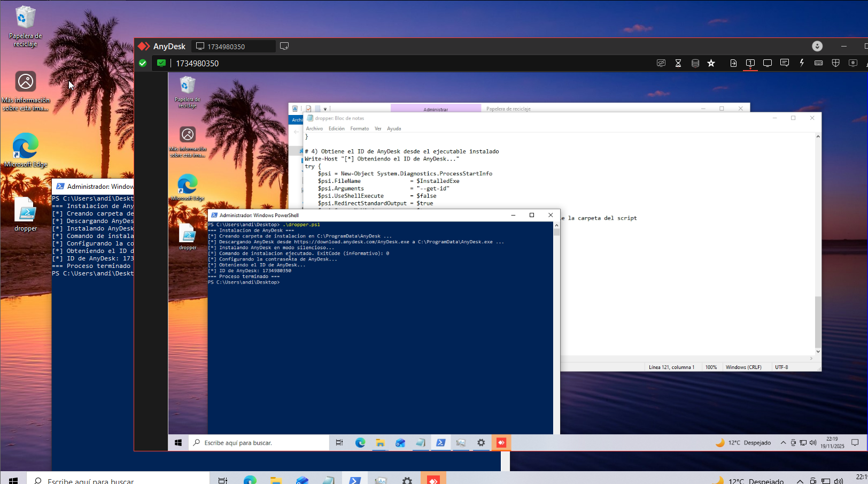Image resolution: width=868 pixels, height=484 pixels.
Task: Toggle the session recording icon
Action: [x=853, y=63]
